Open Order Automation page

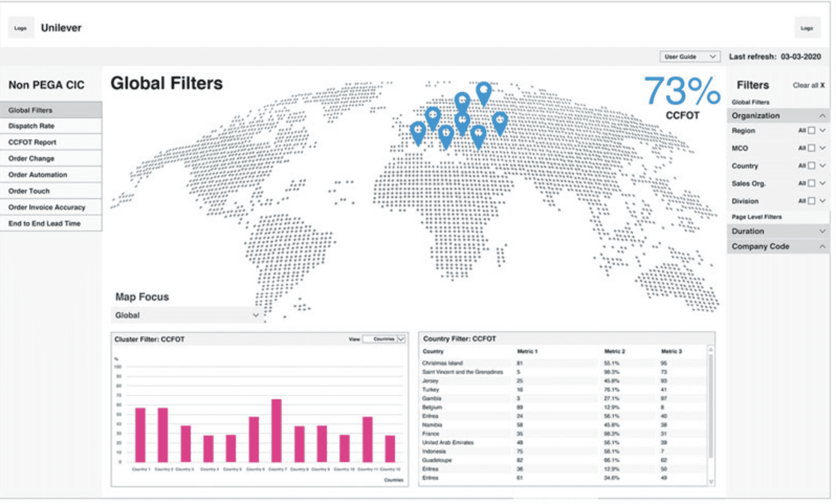(x=51, y=176)
